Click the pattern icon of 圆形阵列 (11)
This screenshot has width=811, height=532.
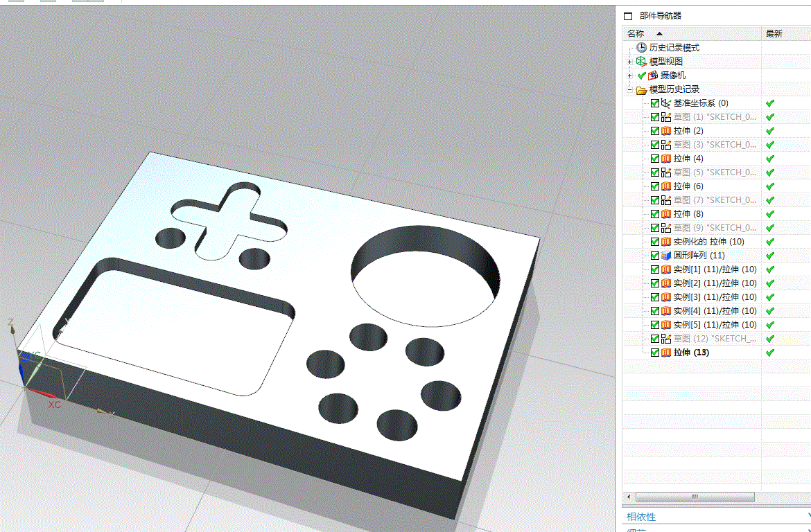[666, 256]
